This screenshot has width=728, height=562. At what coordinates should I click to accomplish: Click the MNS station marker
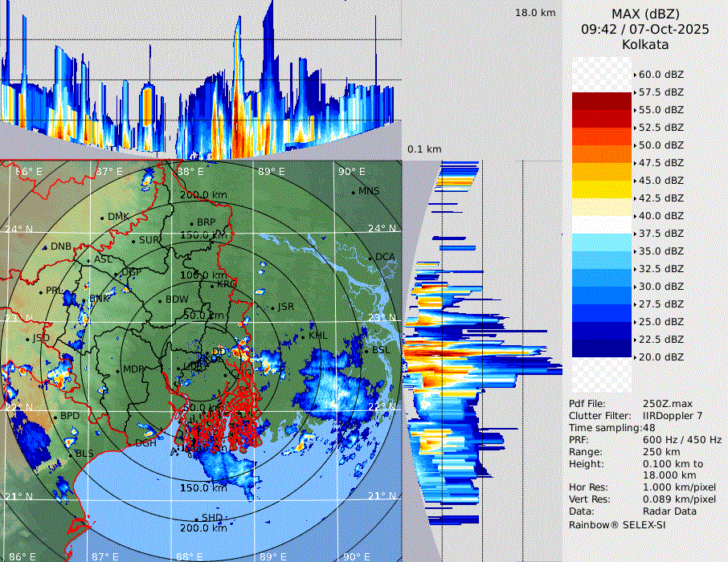pos(354,193)
